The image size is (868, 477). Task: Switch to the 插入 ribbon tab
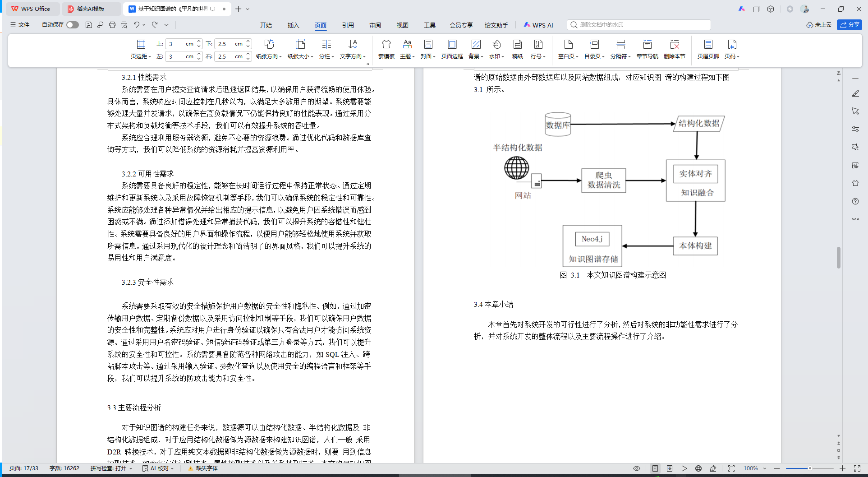tap(294, 25)
